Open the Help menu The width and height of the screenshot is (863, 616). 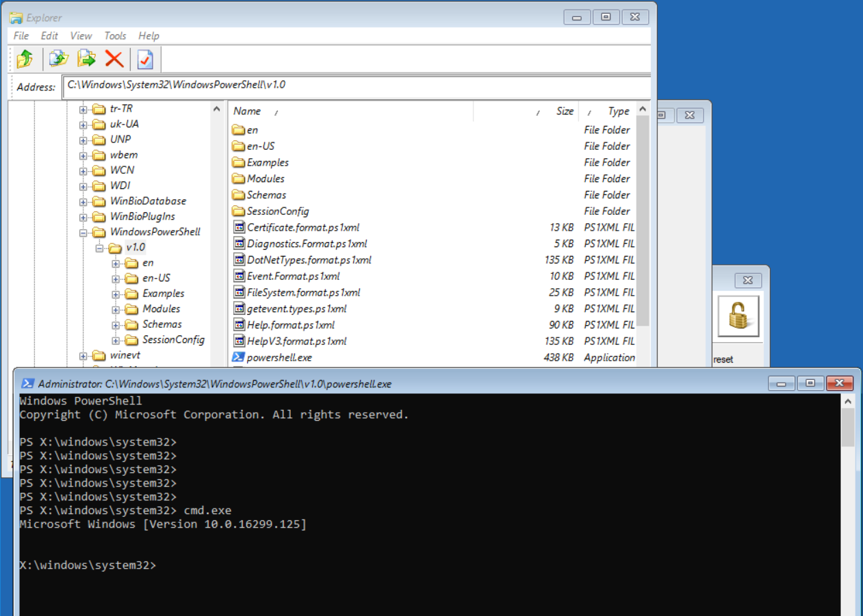149,36
